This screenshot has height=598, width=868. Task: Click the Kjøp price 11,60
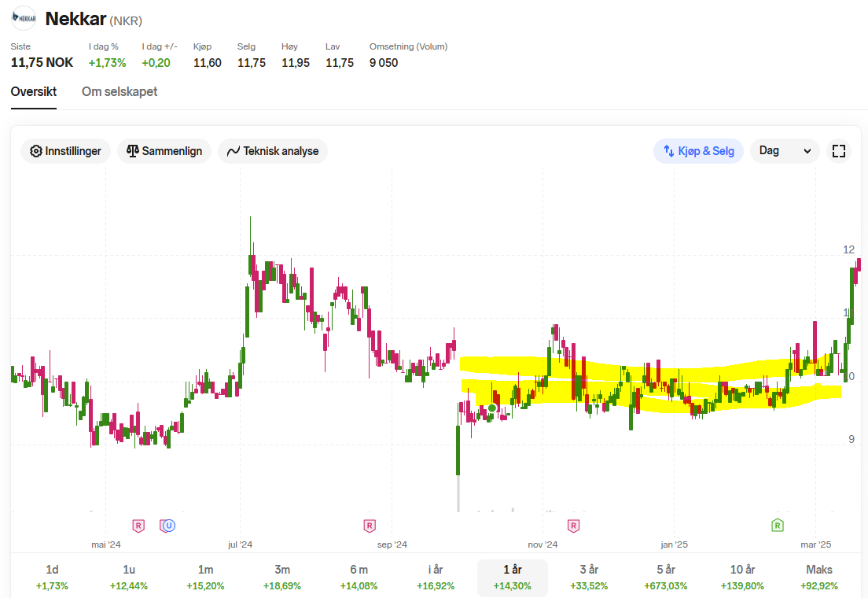pyautogui.click(x=208, y=63)
